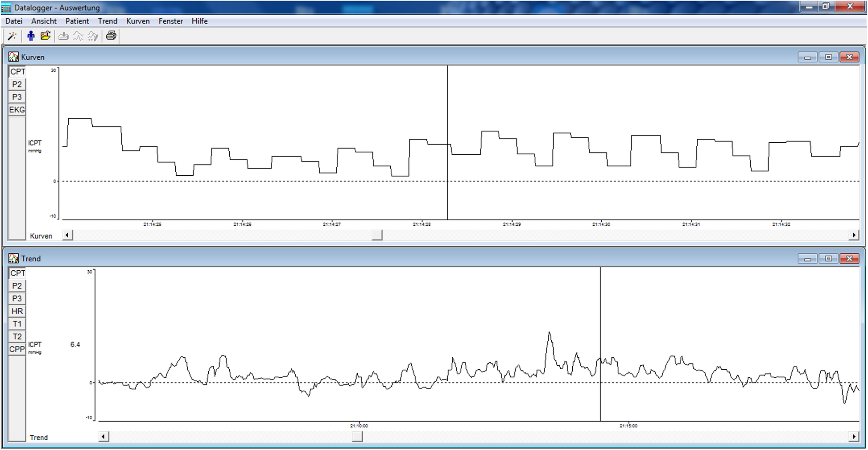Image resolution: width=868 pixels, height=450 pixels.
Task: Toggle the P2 channel in Trend
Action: click(17, 286)
